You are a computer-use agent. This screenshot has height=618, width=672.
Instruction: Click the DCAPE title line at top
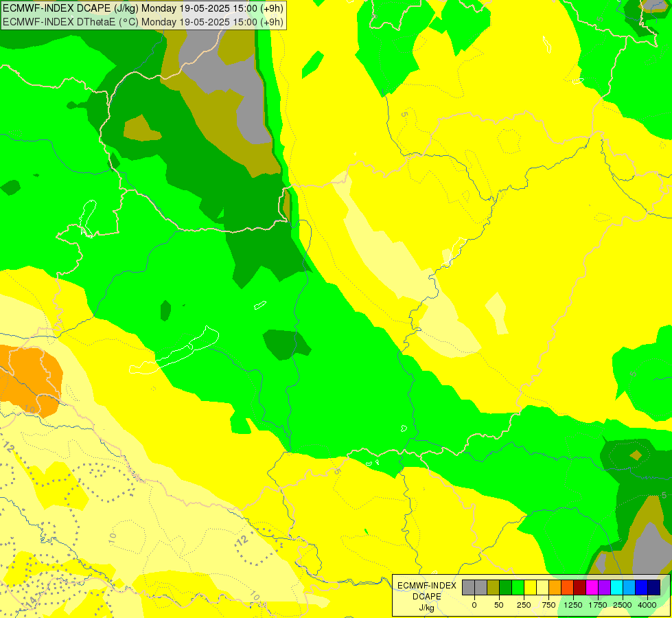(x=143, y=8)
